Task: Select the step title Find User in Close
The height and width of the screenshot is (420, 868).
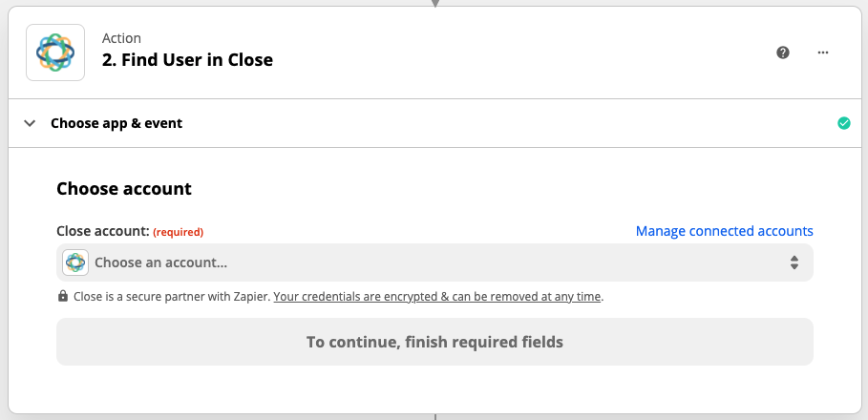Action: point(187,60)
